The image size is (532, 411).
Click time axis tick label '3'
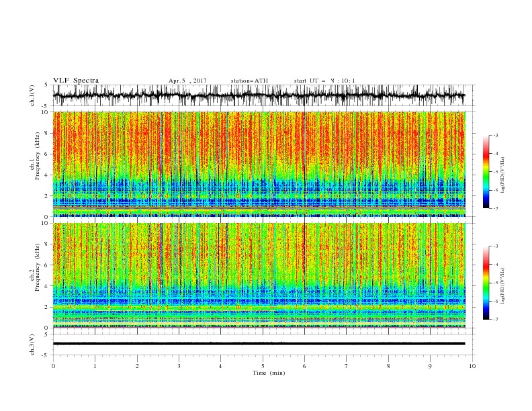click(x=179, y=366)
